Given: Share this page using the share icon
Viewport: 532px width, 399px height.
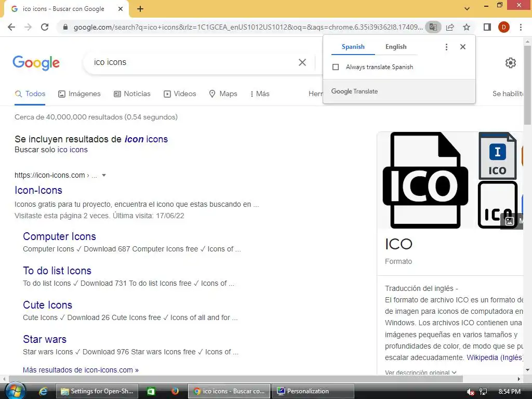Looking at the screenshot, I should pyautogui.click(x=450, y=27).
